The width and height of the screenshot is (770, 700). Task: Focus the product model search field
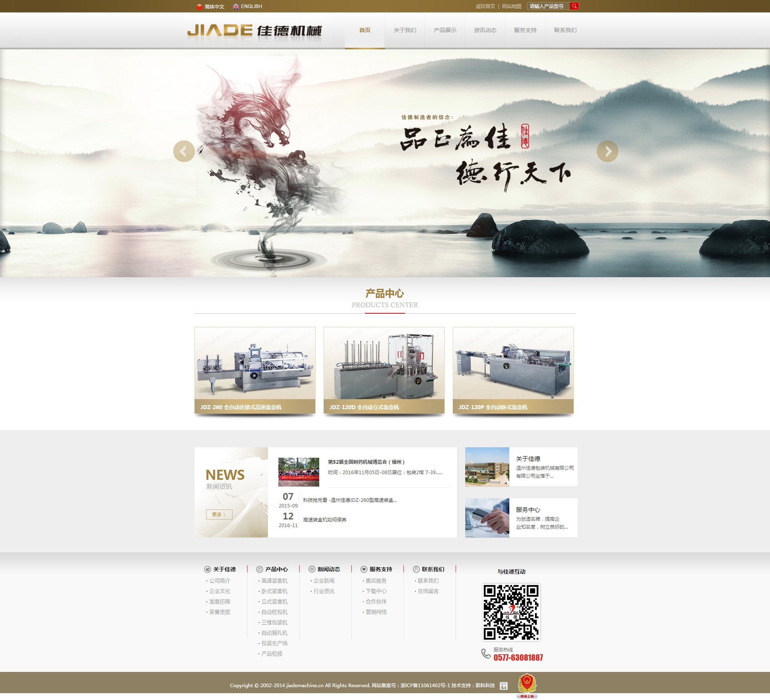click(x=548, y=6)
